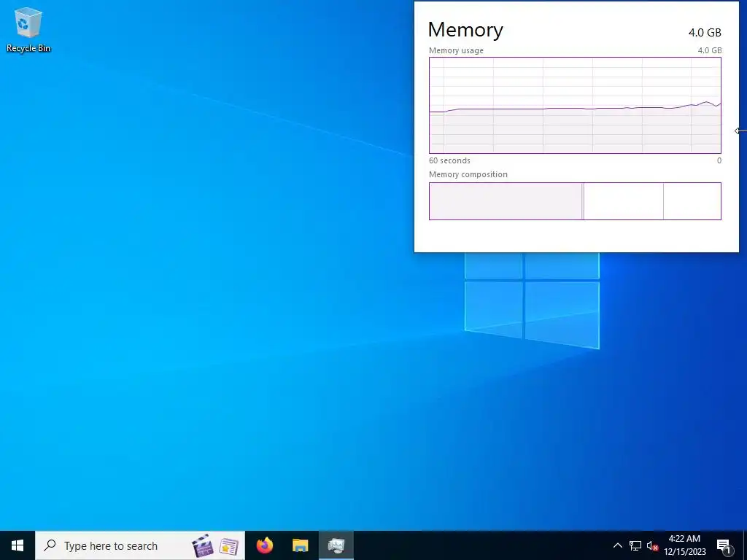Open the Windows Start menu

[18, 545]
